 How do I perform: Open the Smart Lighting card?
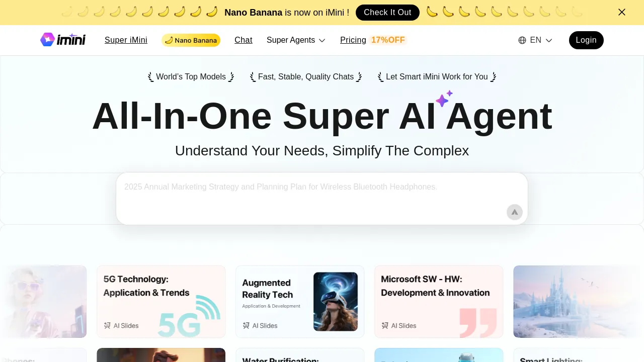578,355
